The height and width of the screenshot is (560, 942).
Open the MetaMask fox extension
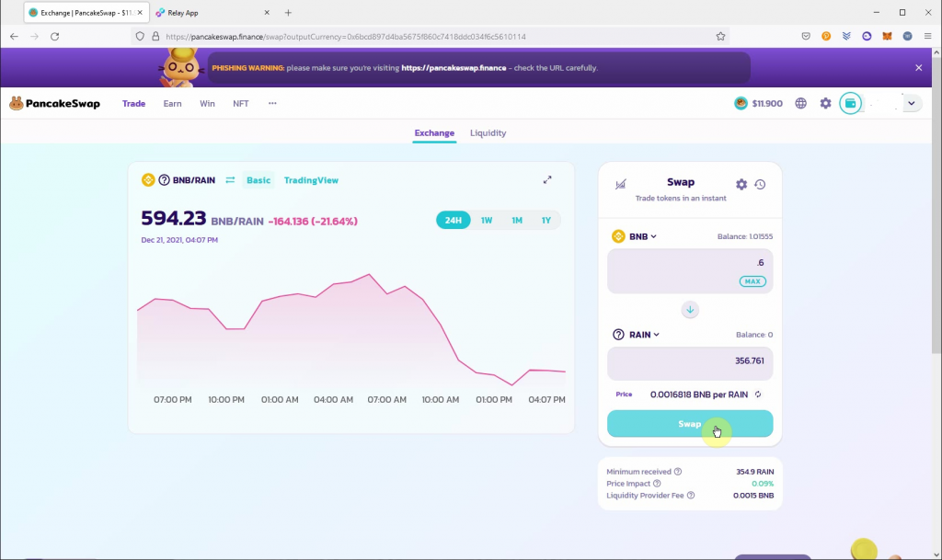coord(887,37)
